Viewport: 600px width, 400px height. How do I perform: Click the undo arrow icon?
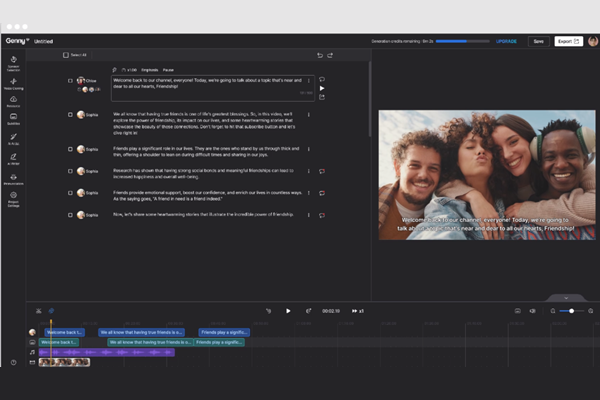319,55
